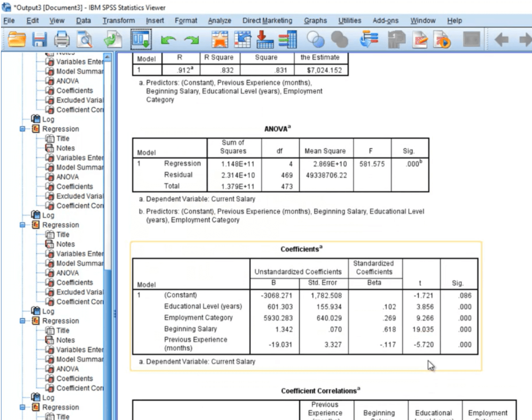The width and height of the screenshot is (532, 420).
Task: Click the gray puzzle-shaped toolbar icon
Action: tap(396, 40)
